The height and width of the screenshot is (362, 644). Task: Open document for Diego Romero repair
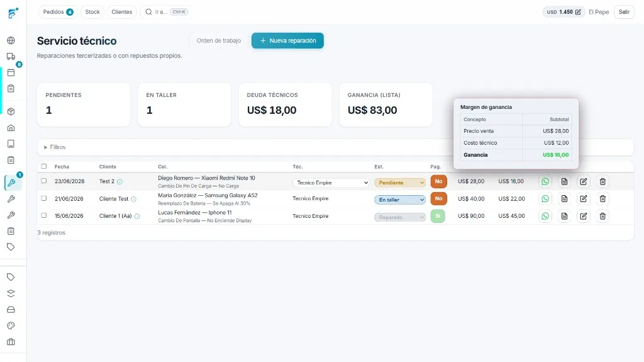[564, 181]
